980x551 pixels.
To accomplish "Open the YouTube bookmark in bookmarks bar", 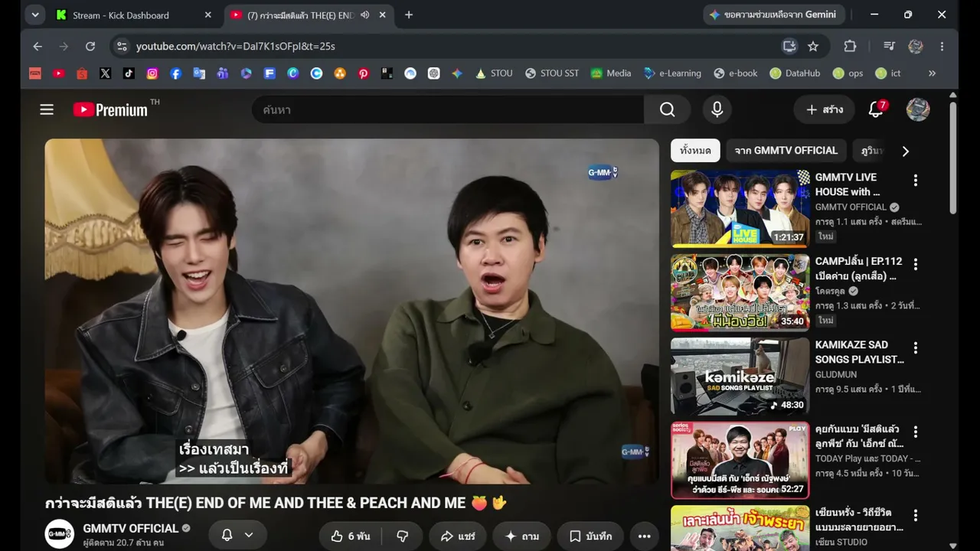I will click(x=59, y=73).
